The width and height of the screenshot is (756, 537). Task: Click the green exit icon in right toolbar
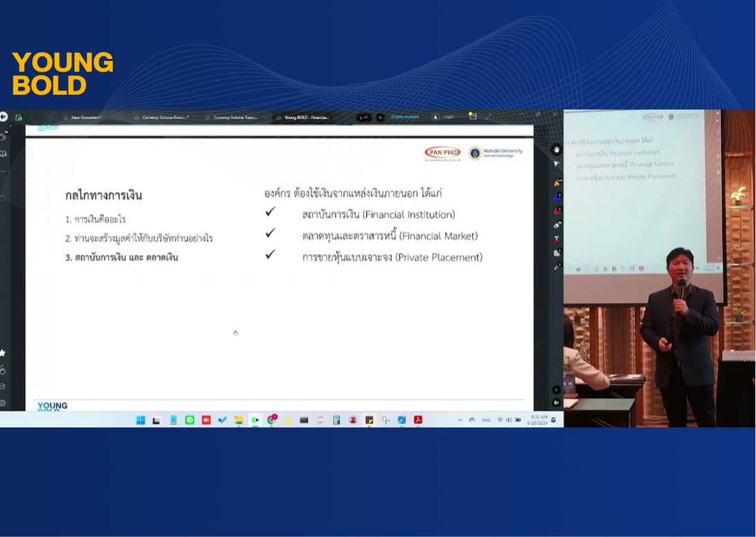coord(557,403)
